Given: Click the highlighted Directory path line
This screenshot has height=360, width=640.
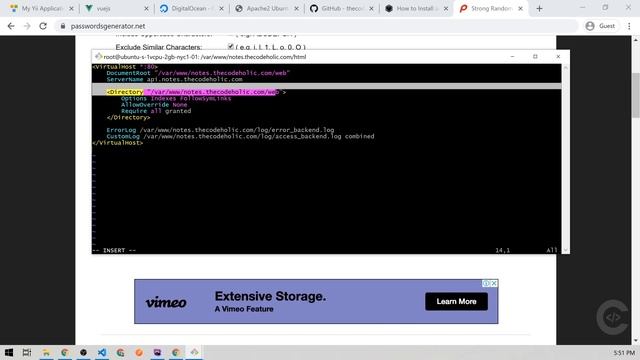Looking at the screenshot, I should click(196, 92).
